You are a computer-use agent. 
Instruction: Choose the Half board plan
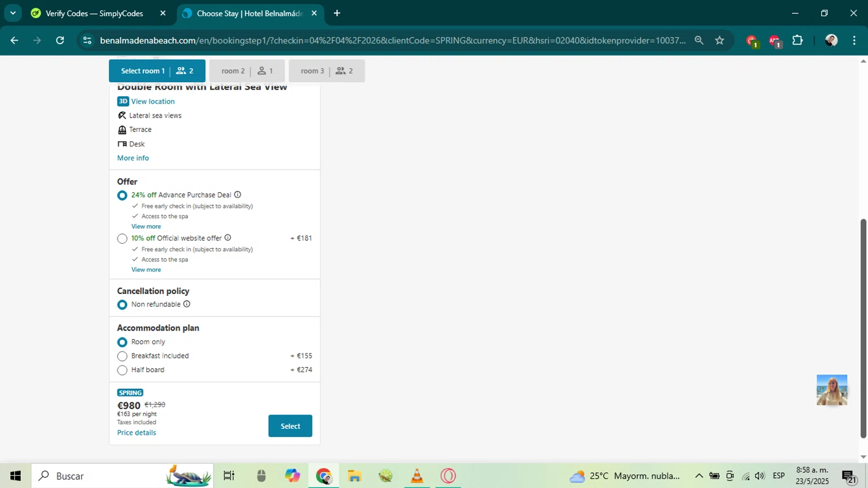(x=122, y=370)
